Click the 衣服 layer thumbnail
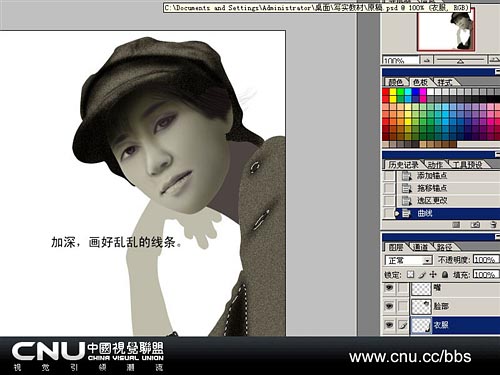500x375 pixels. (x=421, y=325)
